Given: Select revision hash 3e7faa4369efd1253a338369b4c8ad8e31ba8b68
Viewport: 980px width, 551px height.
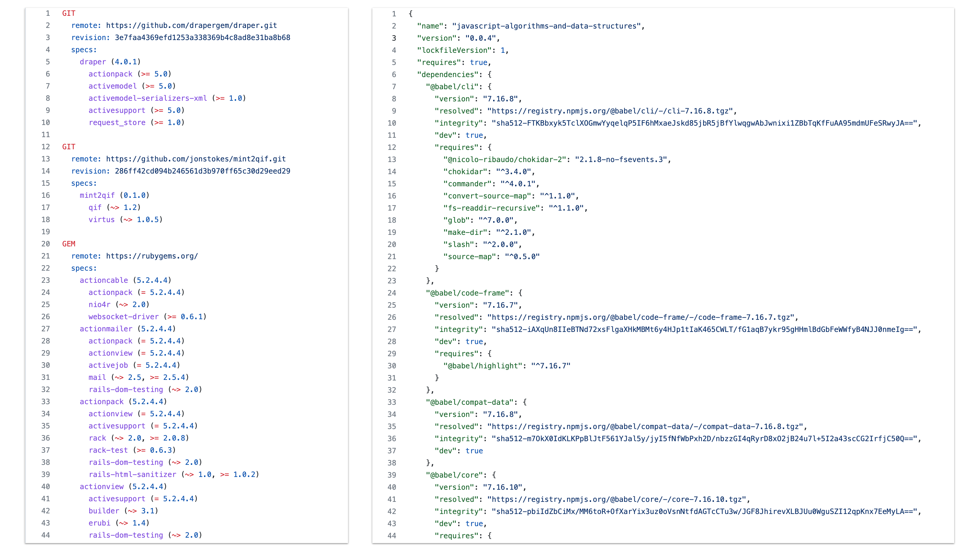Looking at the screenshot, I should pos(202,38).
